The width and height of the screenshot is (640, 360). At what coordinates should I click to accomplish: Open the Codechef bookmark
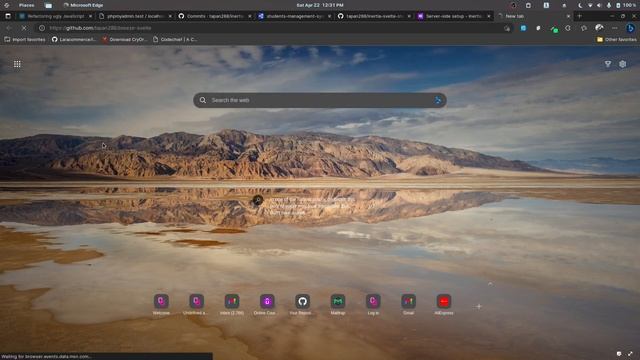175,40
